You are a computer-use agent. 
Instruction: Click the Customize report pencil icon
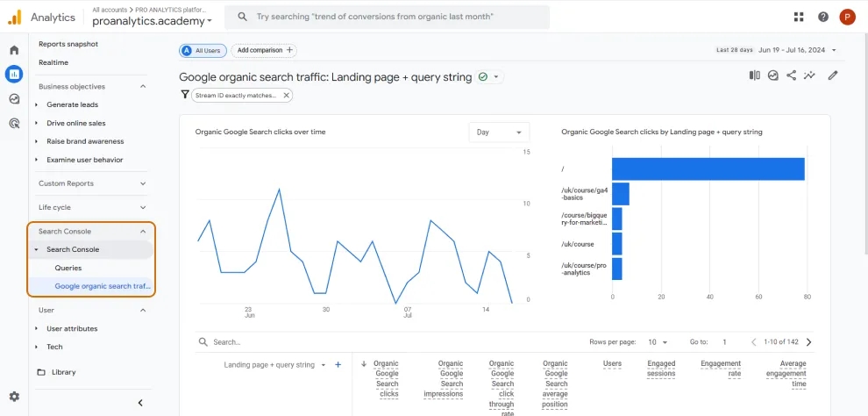[833, 75]
